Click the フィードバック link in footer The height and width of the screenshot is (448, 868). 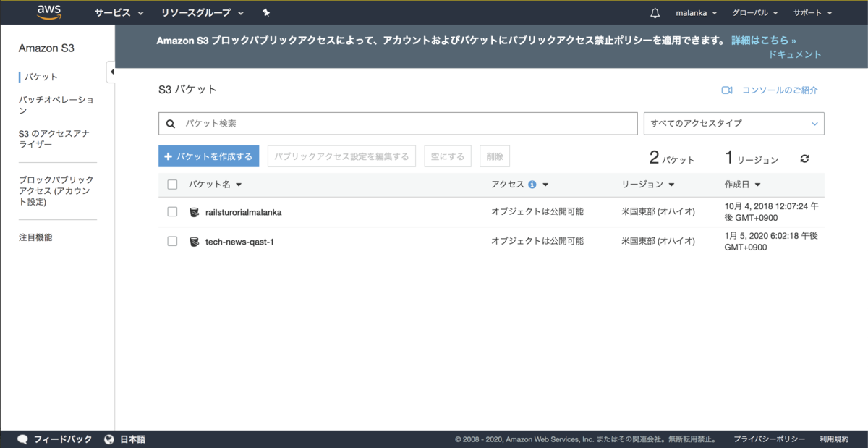tap(63, 439)
